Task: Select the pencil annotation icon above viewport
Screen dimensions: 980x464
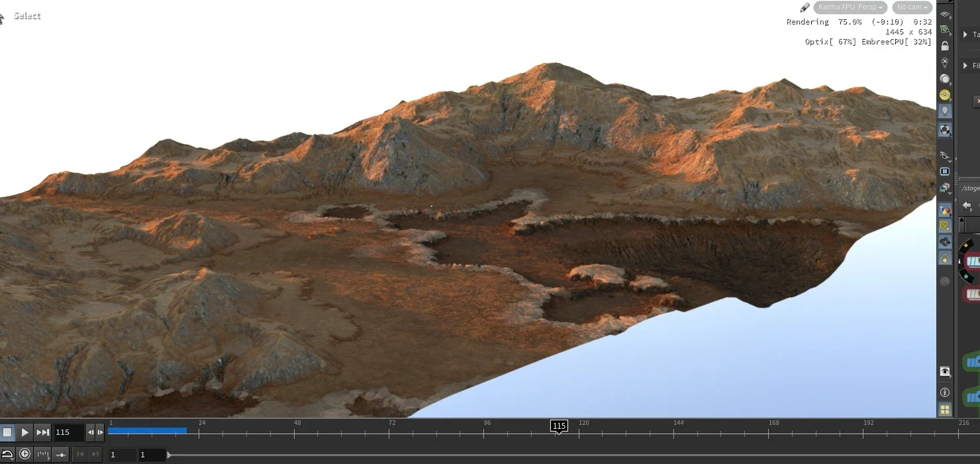Action: tap(805, 7)
